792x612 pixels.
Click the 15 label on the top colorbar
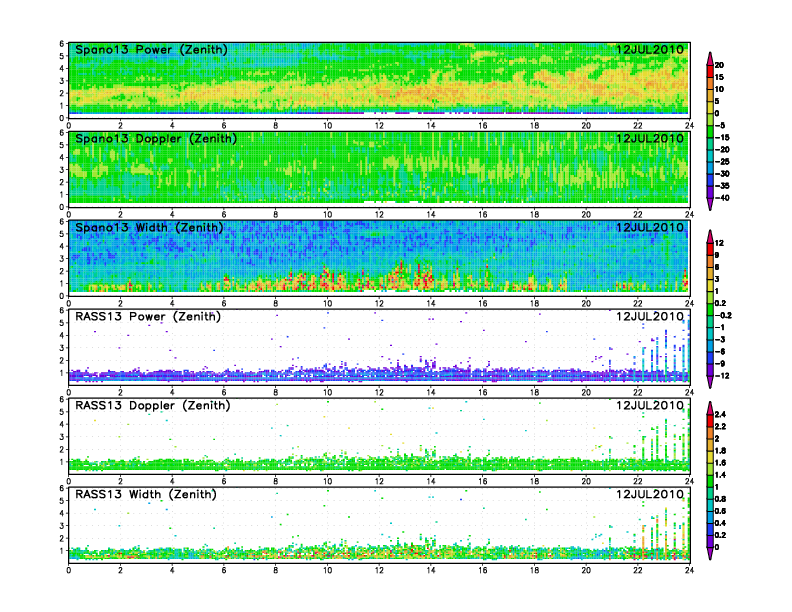tap(719, 77)
